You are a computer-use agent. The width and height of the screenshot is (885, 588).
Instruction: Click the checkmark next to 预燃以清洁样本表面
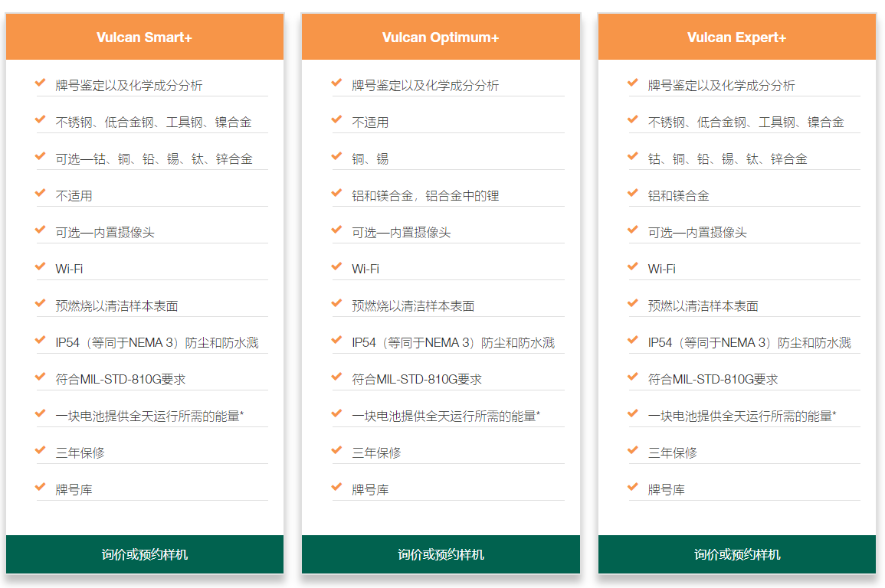(633, 302)
